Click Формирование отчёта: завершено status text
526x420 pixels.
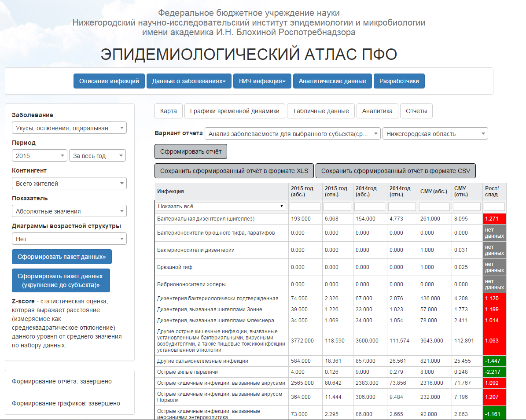[62, 381]
